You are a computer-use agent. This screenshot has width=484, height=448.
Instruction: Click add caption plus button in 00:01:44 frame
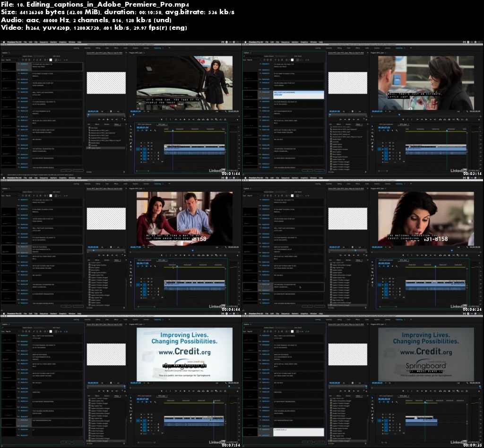pos(66,171)
